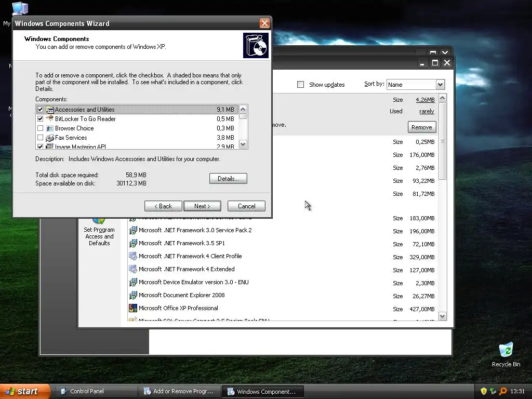Viewport: 532px width, 399px height.
Task: Click the Details... button
Action: 228,179
